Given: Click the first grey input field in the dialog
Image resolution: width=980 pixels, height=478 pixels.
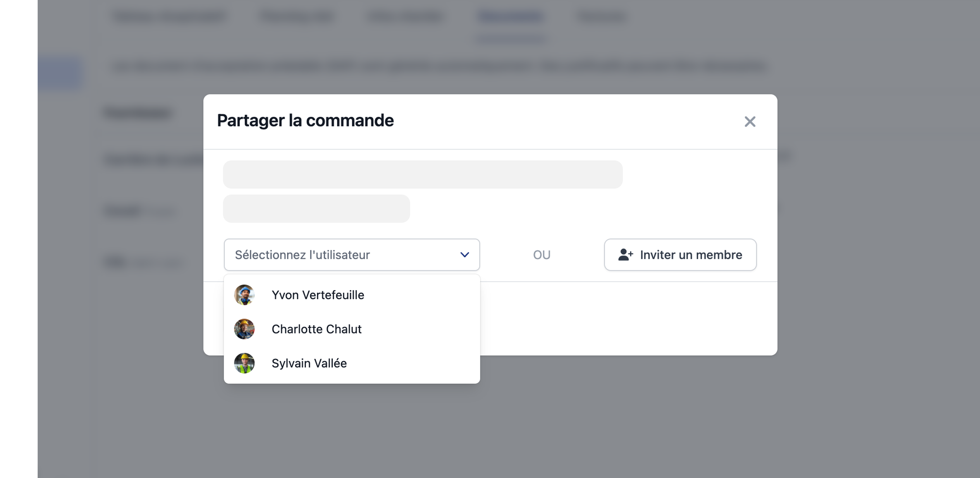Looking at the screenshot, I should click(422, 174).
